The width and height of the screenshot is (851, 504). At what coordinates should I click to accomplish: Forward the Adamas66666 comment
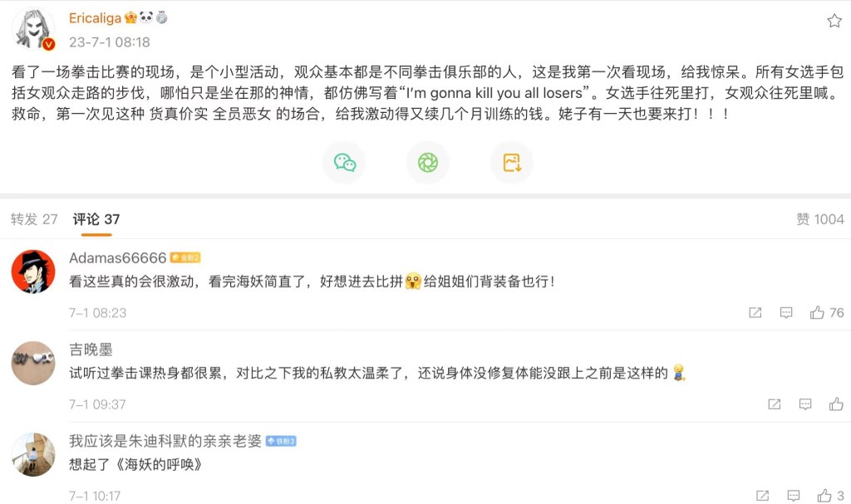[755, 313]
